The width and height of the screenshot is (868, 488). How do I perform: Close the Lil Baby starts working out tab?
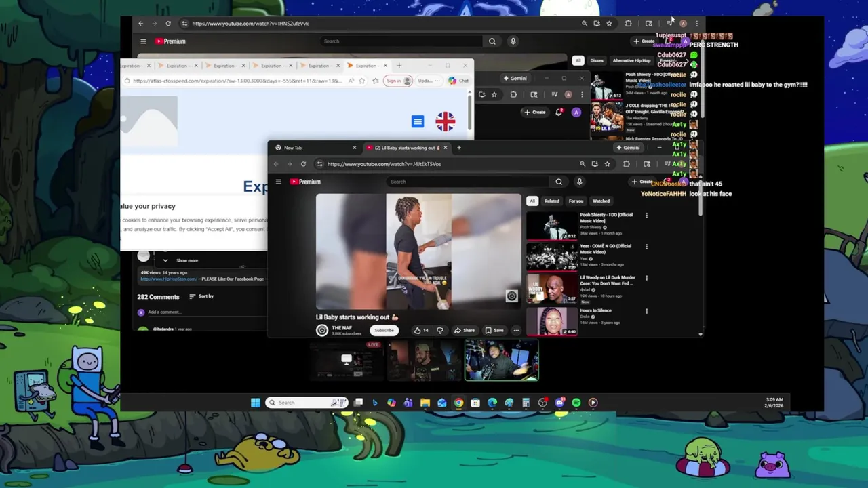(x=445, y=148)
